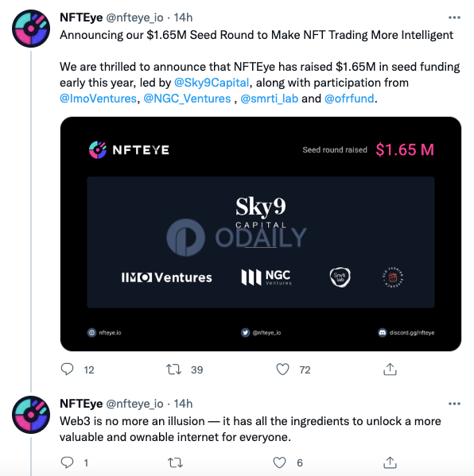
Task: Visit the @NGC_Ventures profile mention
Action: (x=187, y=99)
